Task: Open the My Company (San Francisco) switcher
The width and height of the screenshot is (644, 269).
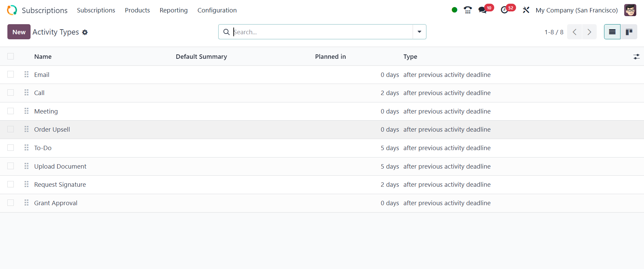Action: click(x=577, y=10)
